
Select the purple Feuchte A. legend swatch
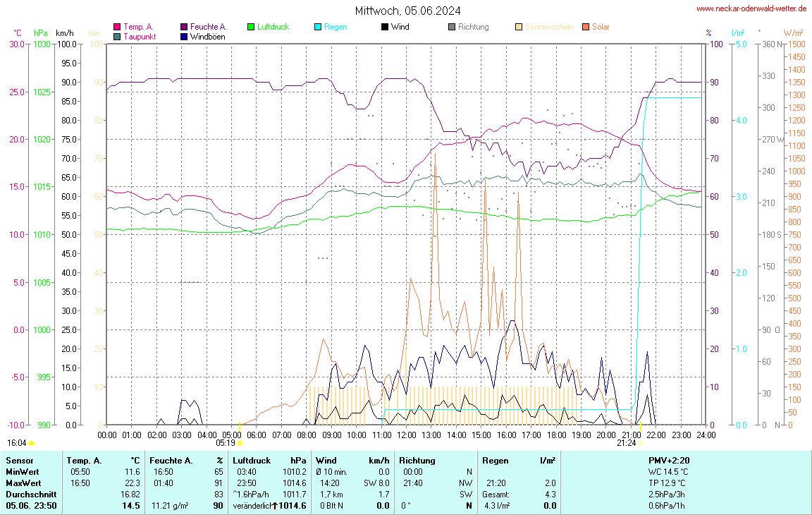click(184, 27)
